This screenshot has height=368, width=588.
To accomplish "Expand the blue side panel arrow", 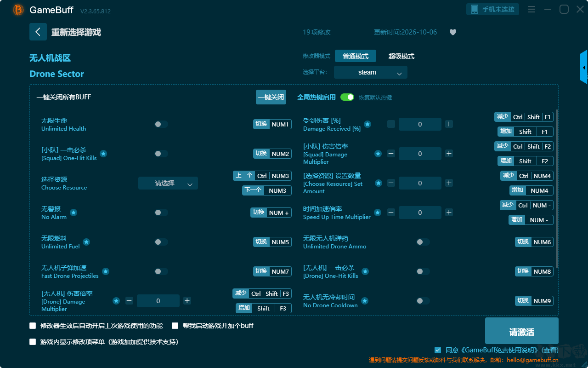I will 584,67.
